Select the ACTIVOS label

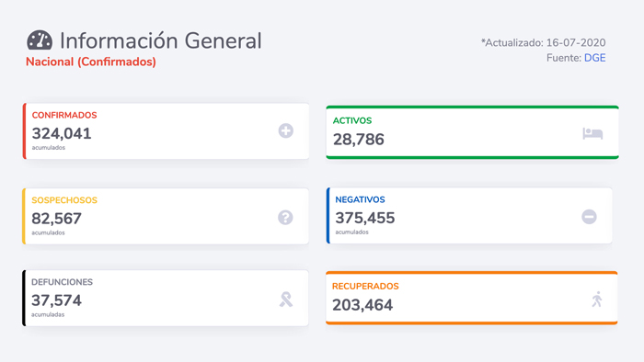click(352, 120)
